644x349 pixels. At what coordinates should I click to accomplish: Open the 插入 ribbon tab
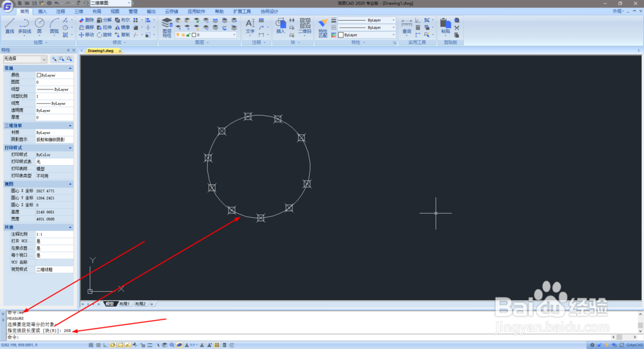tap(43, 12)
